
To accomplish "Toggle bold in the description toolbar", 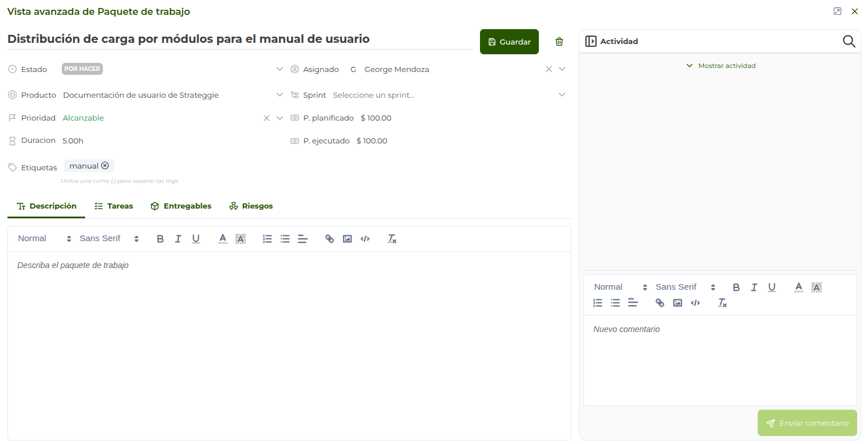I will (160, 239).
